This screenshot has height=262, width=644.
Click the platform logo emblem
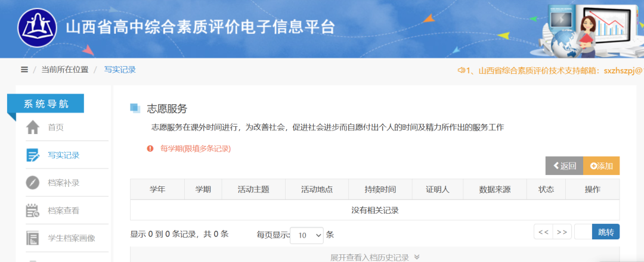[x=37, y=29]
